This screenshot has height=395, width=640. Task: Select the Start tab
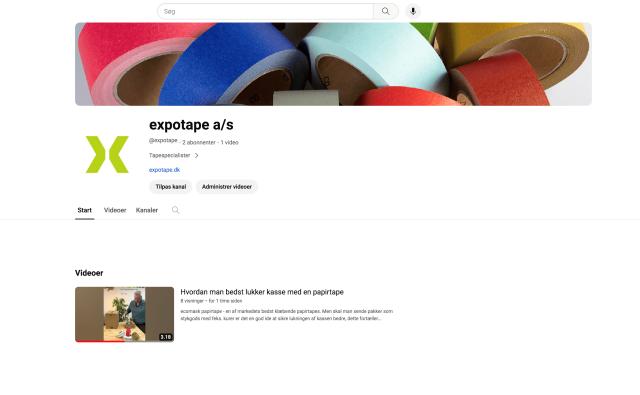click(84, 210)
